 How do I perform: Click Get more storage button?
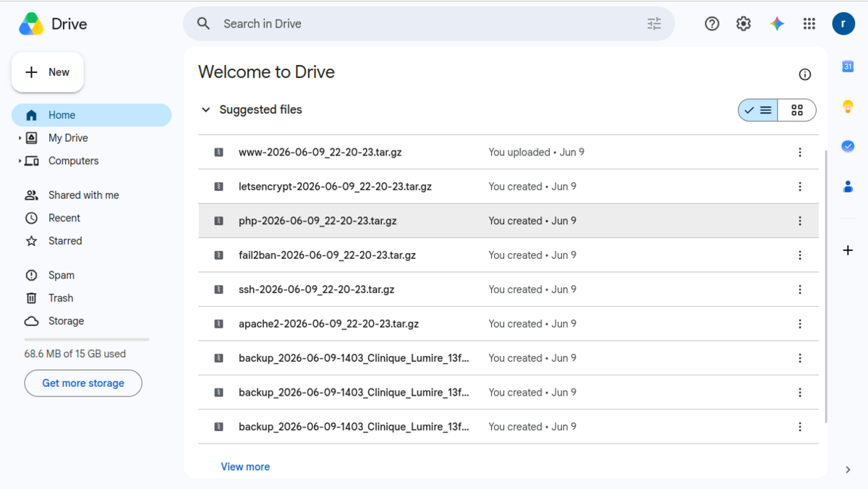[83, 383]
